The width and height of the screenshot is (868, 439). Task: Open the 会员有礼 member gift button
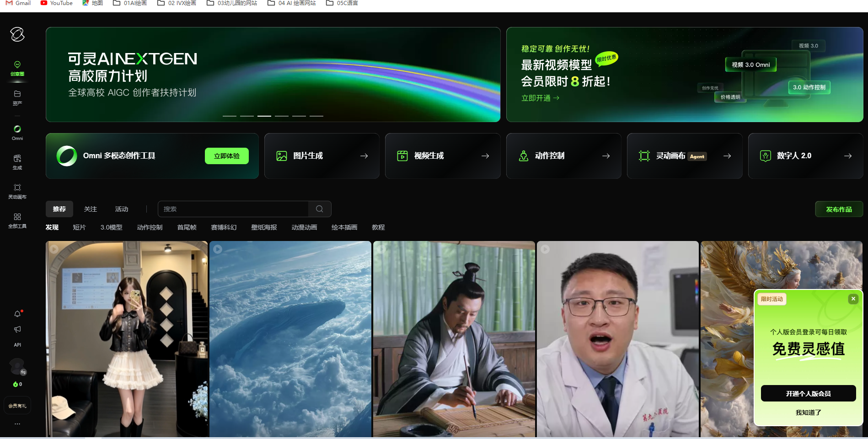17,406
